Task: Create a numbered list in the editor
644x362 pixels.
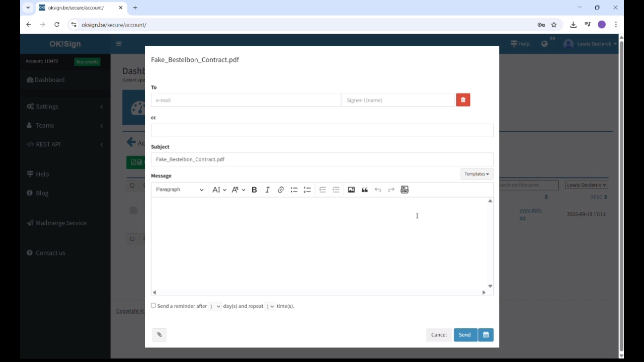Action: [307, 190]
